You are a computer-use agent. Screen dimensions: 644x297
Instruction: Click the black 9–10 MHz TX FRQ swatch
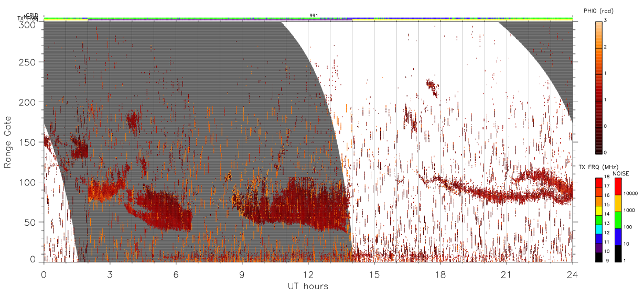(598, 257)
